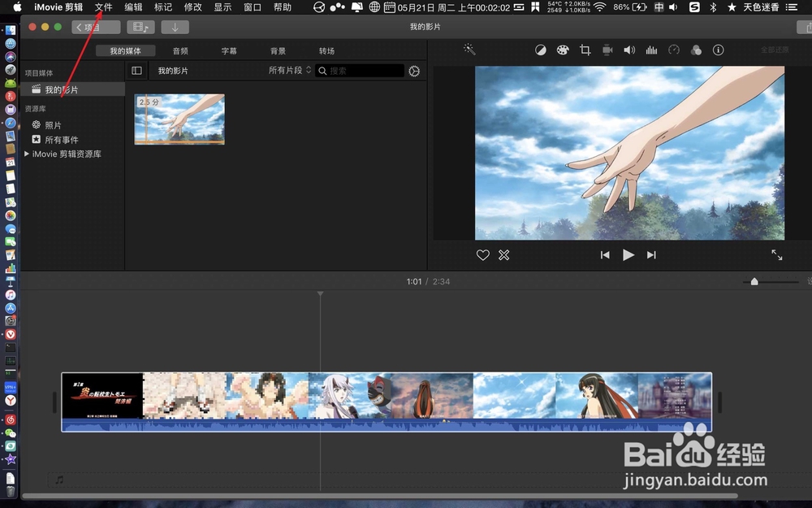Enter fullscreen playback with expand arrows

[777, 255]
